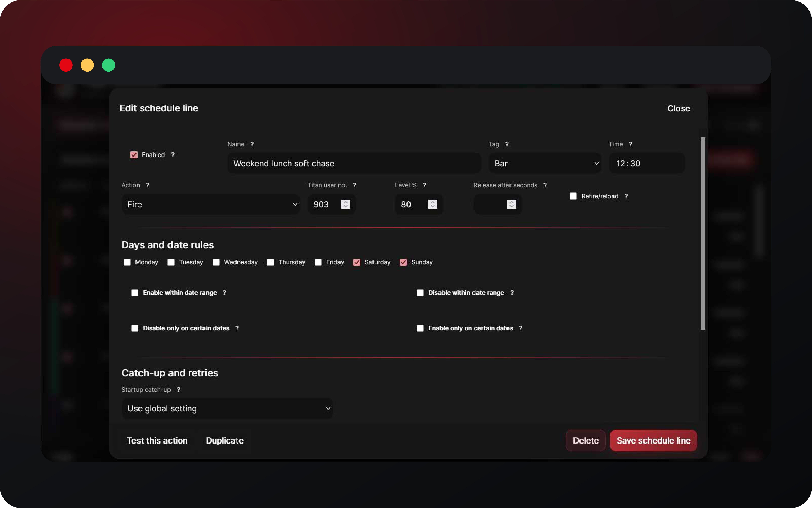812x508 pixels.
Task: Tick Disable only on certain dates
Action: coord(135,328)
